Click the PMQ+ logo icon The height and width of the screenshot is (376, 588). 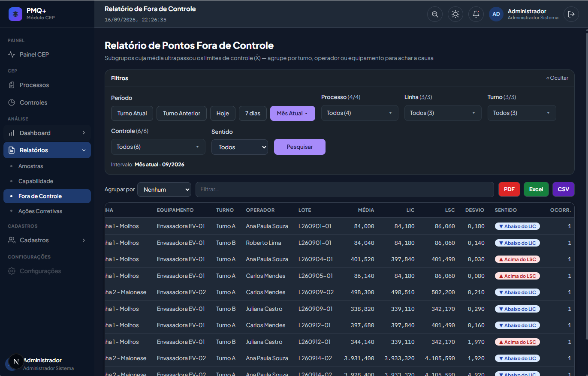click(x=15, y=14)
